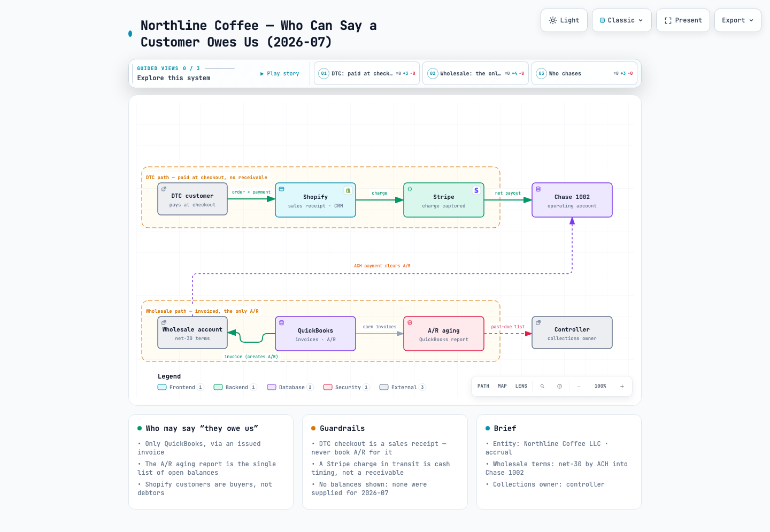The image size is (770, 532).
Task: Click the shield icon on A/R aging
Action: pos(410,323)
